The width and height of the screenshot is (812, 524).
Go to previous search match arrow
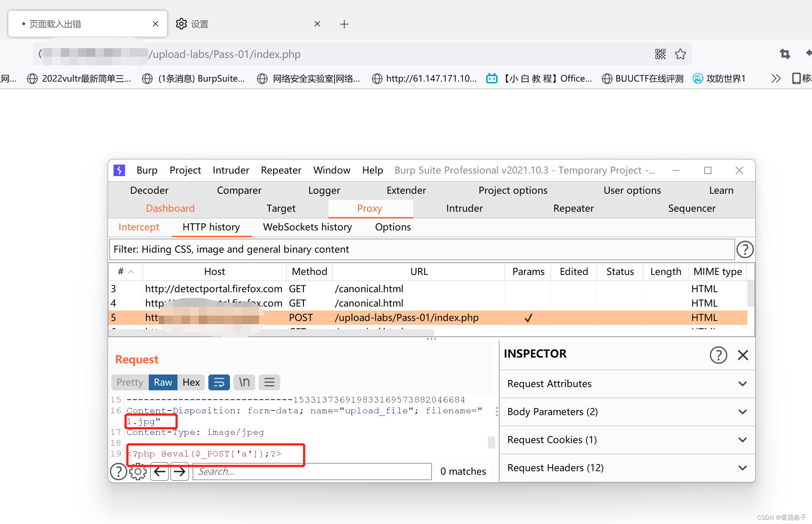(160, 471)
